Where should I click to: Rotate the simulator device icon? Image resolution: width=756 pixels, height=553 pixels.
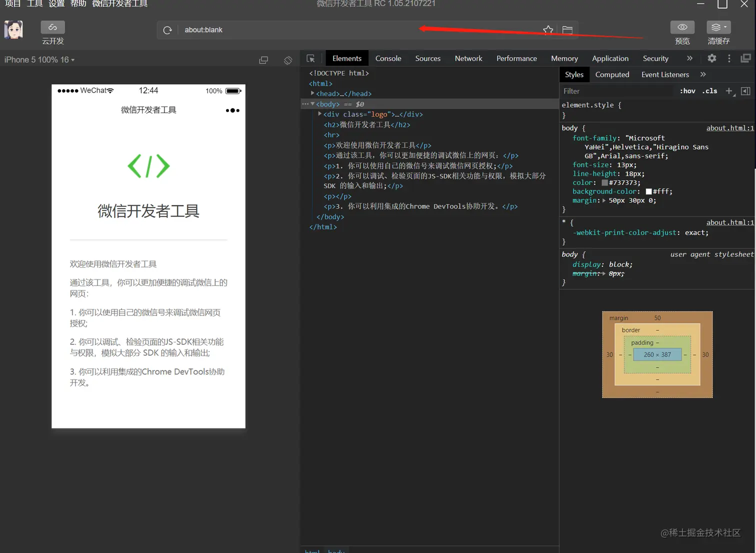pos(288,60)
